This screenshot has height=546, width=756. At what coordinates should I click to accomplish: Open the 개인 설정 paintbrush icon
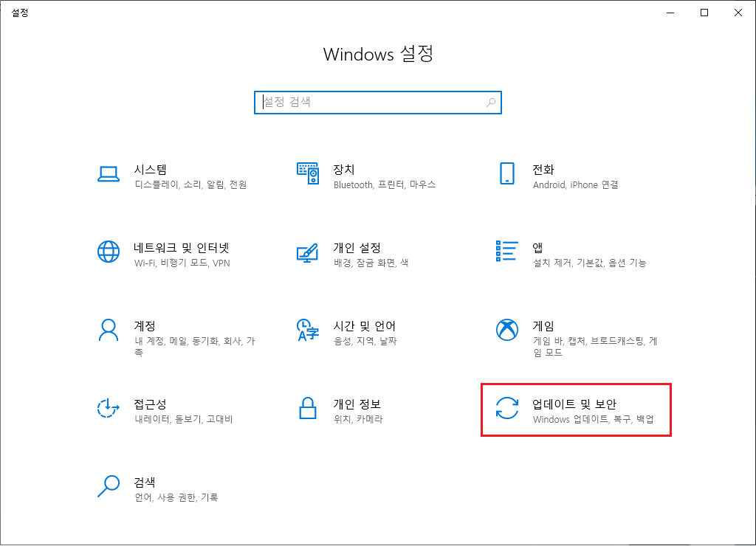click(308, 252)
